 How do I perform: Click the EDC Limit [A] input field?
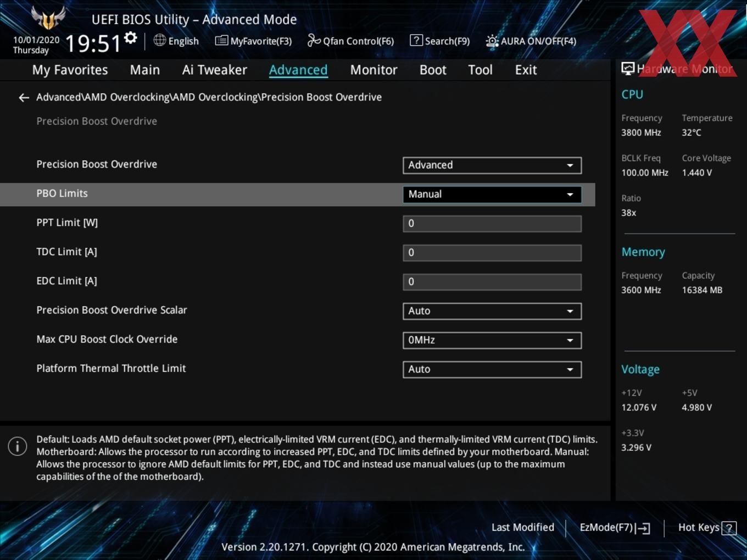(492, 282)
